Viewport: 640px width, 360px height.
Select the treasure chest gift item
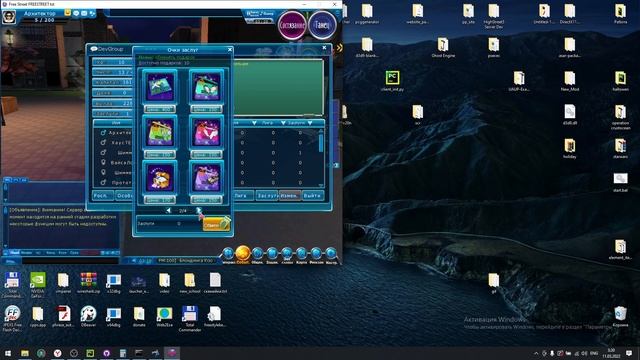[160, 178]
